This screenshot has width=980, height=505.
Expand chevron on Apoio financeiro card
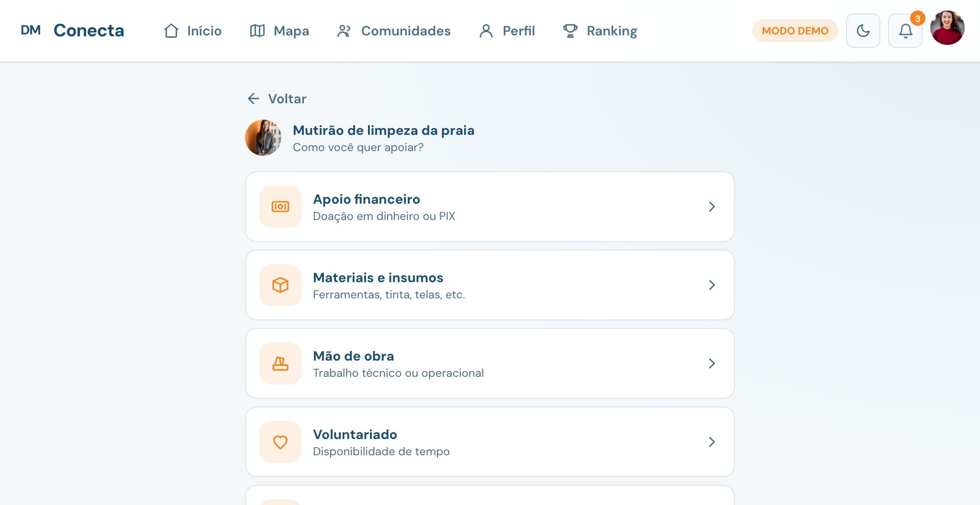712,207
